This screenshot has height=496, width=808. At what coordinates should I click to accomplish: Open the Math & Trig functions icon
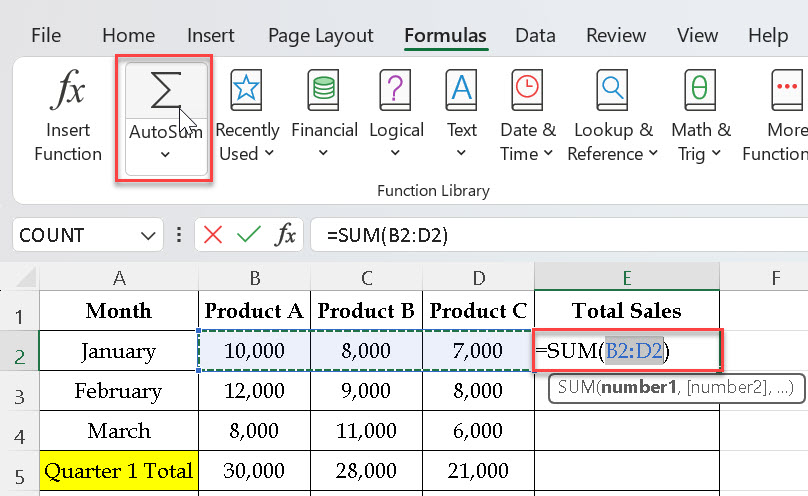click(700, 90)
